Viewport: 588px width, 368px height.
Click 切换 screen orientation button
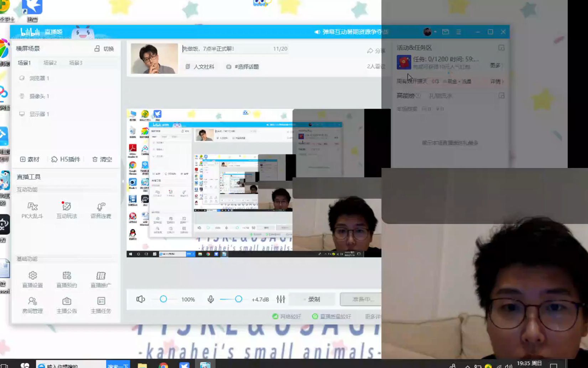pyautogui.click(x=104, y=48)
